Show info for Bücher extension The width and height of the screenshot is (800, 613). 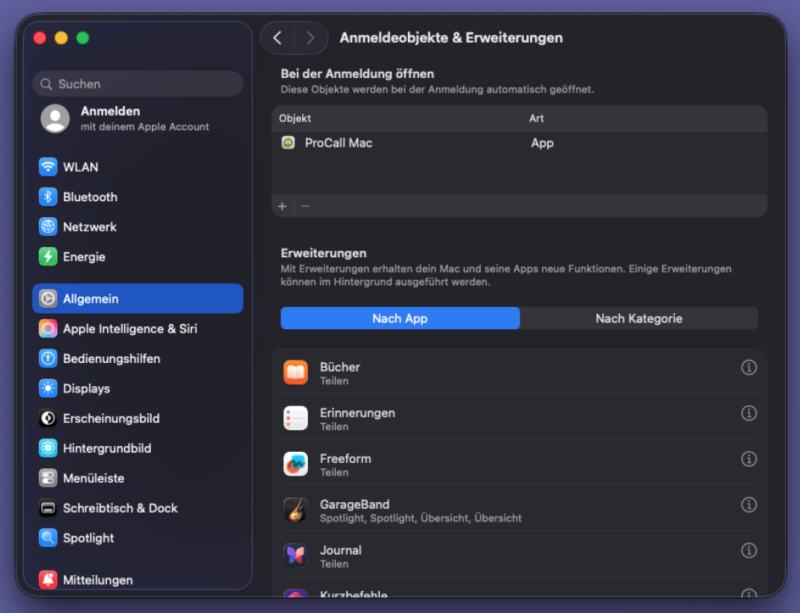tap(748, 368)
